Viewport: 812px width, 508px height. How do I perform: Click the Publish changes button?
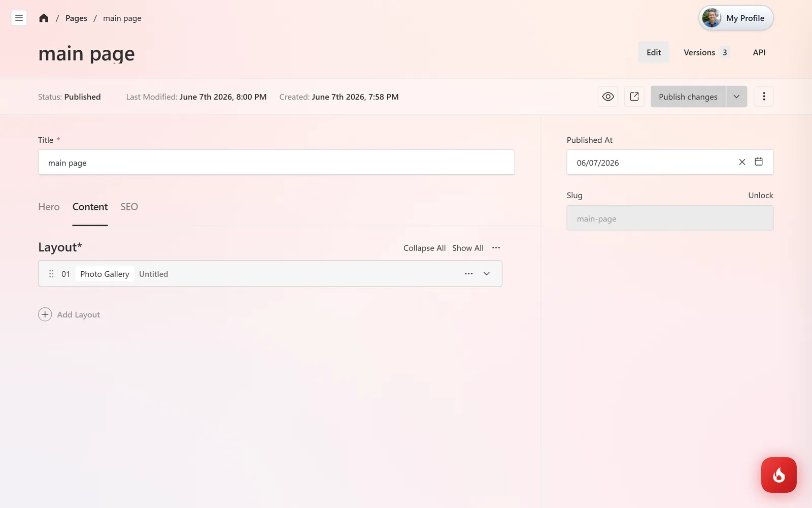tap(688, 97)
